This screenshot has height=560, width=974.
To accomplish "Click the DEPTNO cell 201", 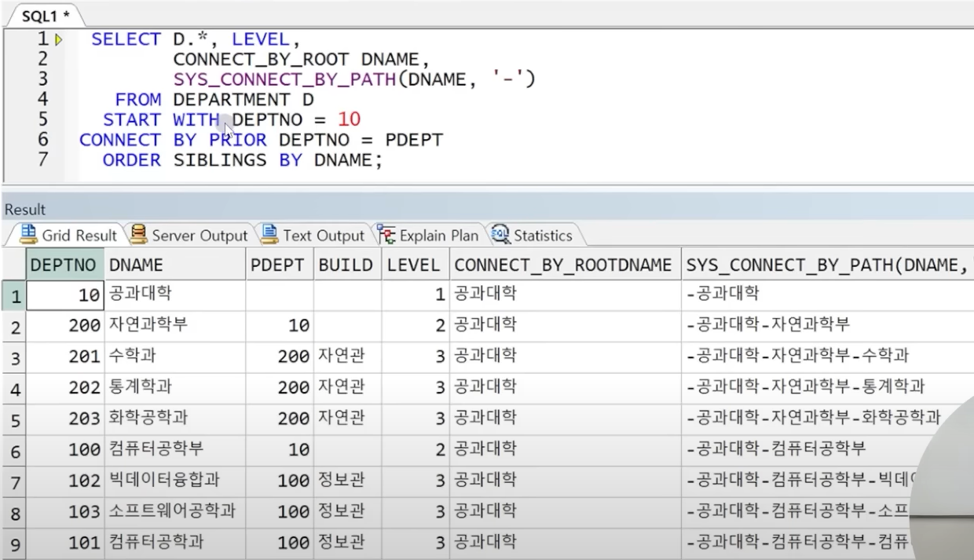I will pyautogui.click(x=66, y=357).
